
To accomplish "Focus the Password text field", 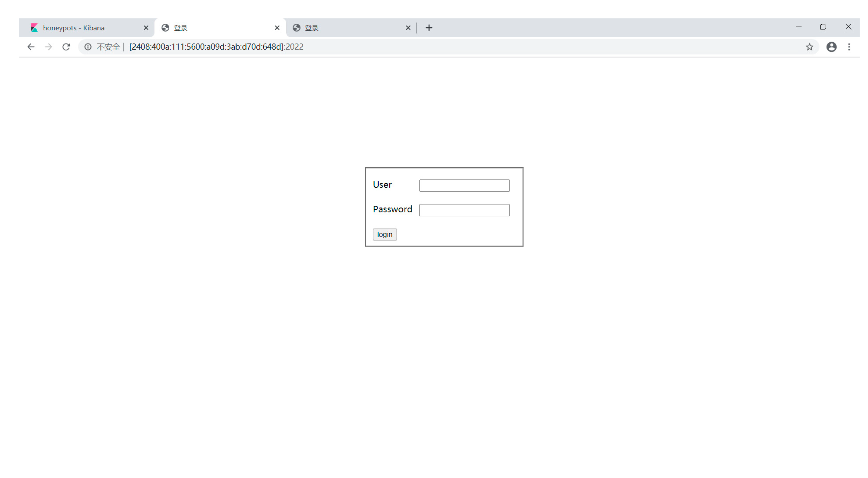I will point(464,210).
